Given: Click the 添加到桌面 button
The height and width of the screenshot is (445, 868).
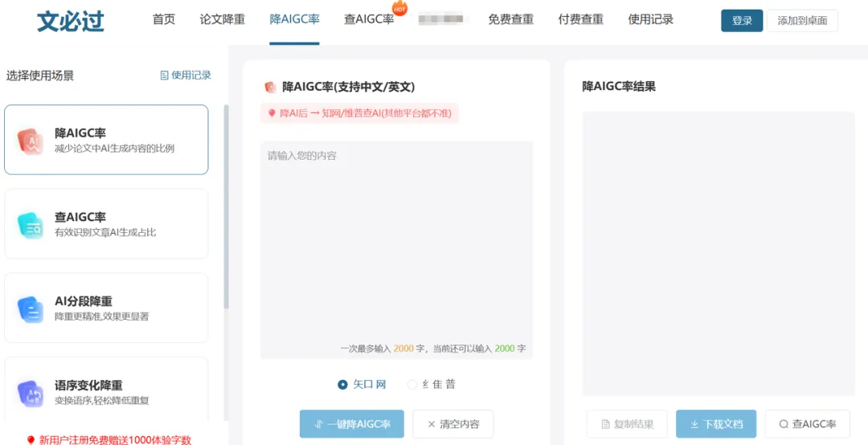Looking at the screenshot, I should [802, 20].
